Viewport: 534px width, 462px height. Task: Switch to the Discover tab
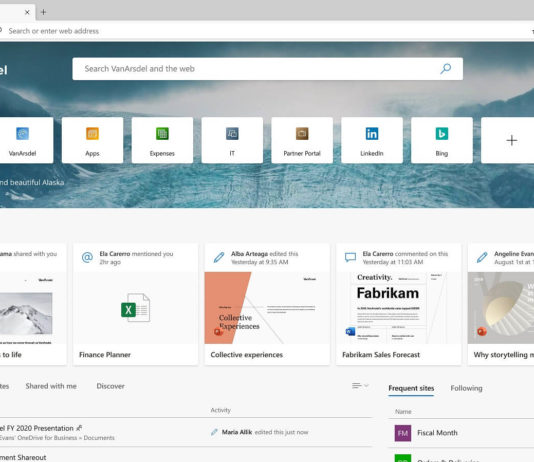[x=110, y=386]
